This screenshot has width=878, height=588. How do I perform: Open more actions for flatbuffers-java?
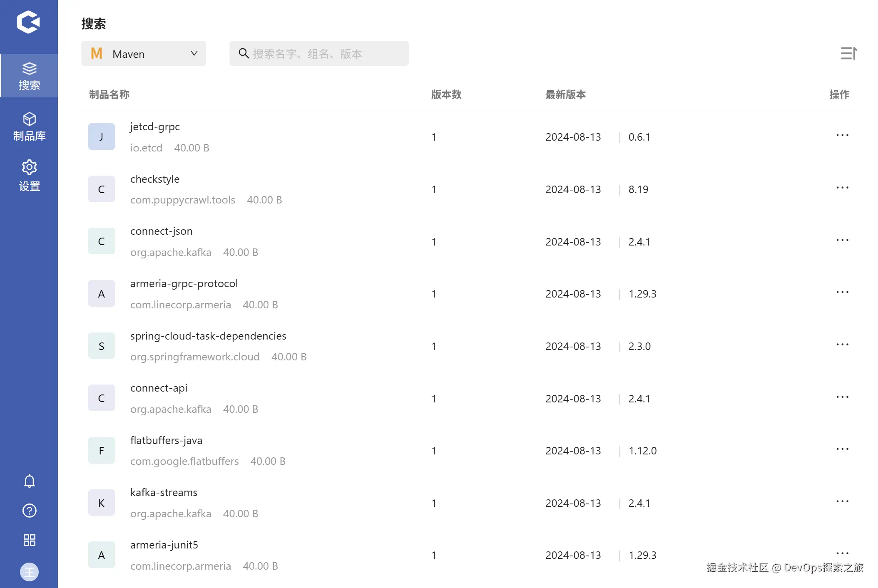pos(842,449)
